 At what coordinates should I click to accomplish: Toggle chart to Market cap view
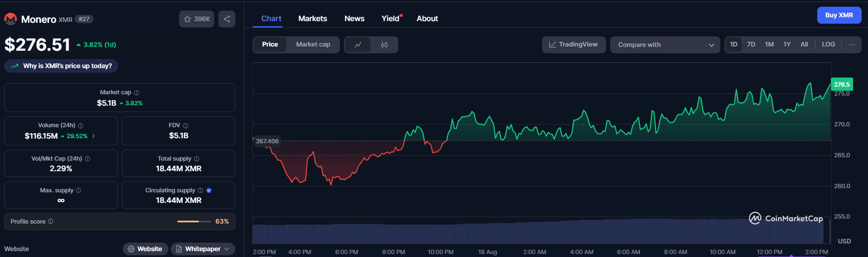(313, 45)
